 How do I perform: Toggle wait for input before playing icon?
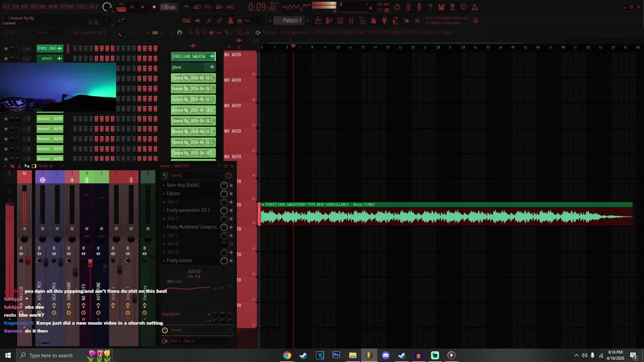[x=197, y=7]
